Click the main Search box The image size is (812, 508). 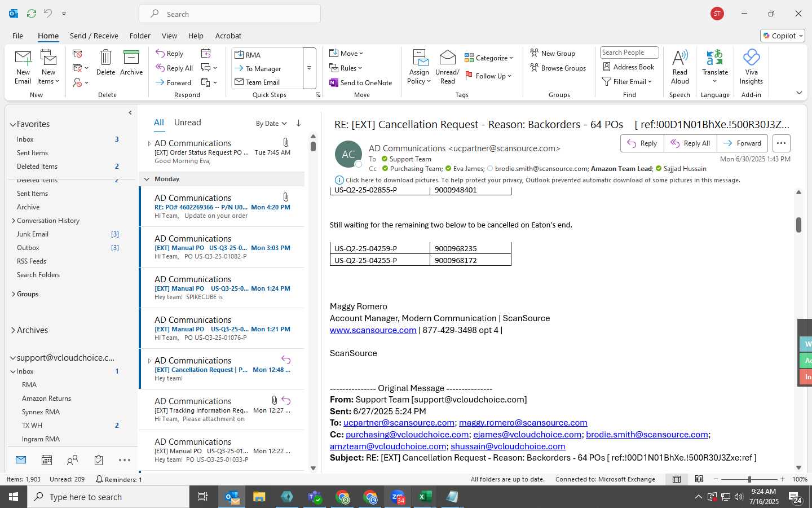tap(230, 14)
